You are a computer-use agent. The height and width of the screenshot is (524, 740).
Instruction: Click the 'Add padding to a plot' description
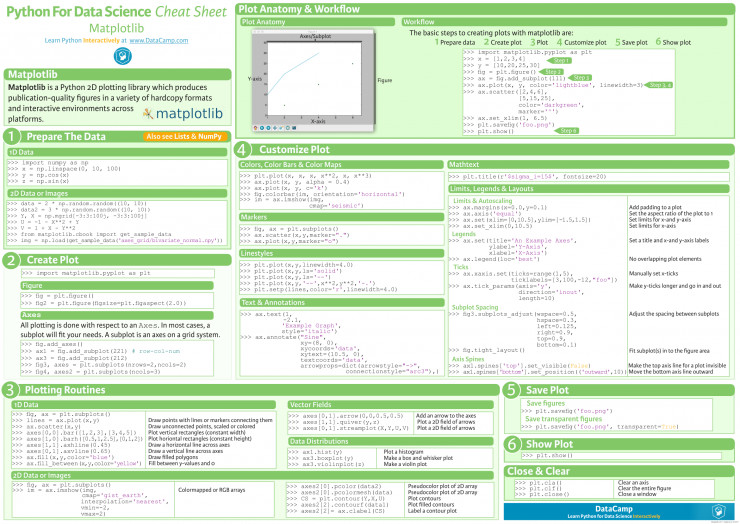pos(655,207)
